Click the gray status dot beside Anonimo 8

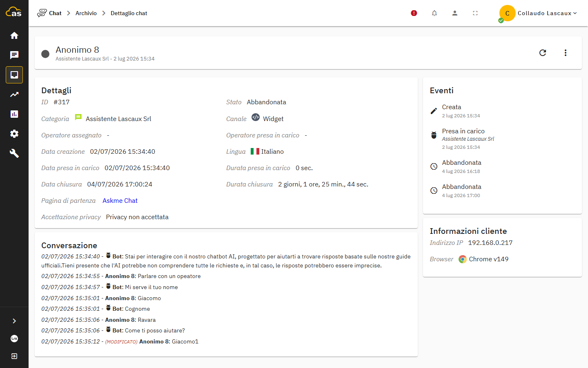click(45, 54)
